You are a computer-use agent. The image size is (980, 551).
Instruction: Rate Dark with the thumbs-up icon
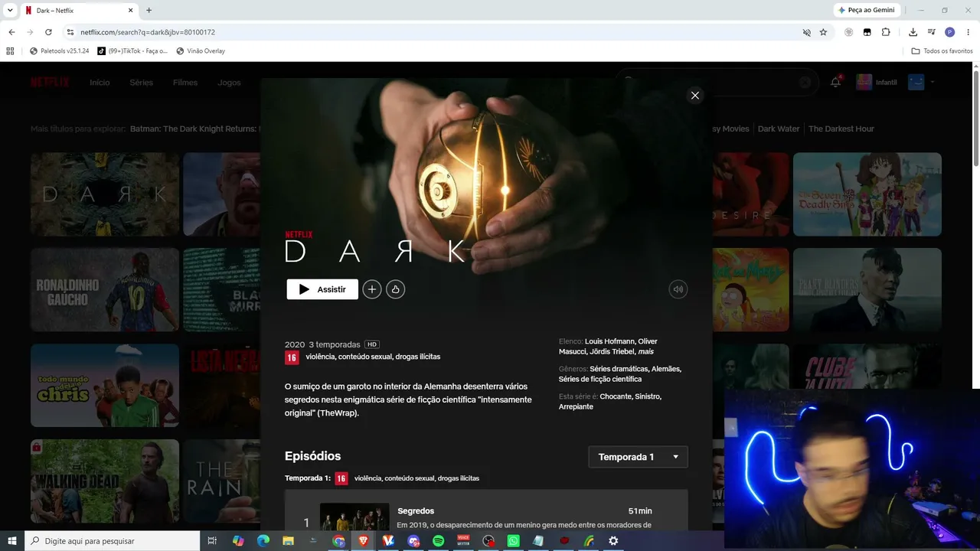pyautogui.click(x=396, y=289)
